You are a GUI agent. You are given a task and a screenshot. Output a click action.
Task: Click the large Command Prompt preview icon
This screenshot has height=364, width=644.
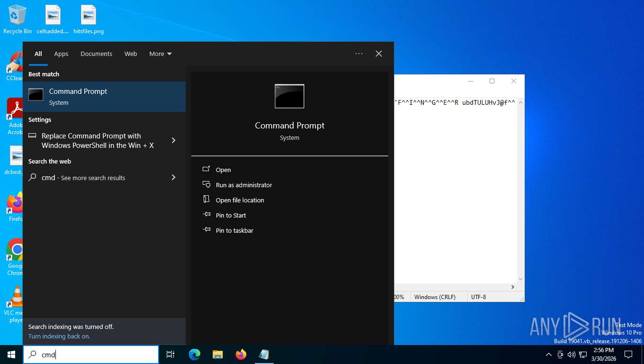289,96
